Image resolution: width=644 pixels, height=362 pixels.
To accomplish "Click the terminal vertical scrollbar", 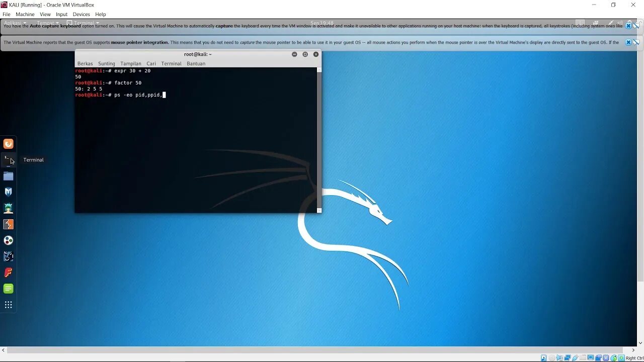I will click(319, 140).
